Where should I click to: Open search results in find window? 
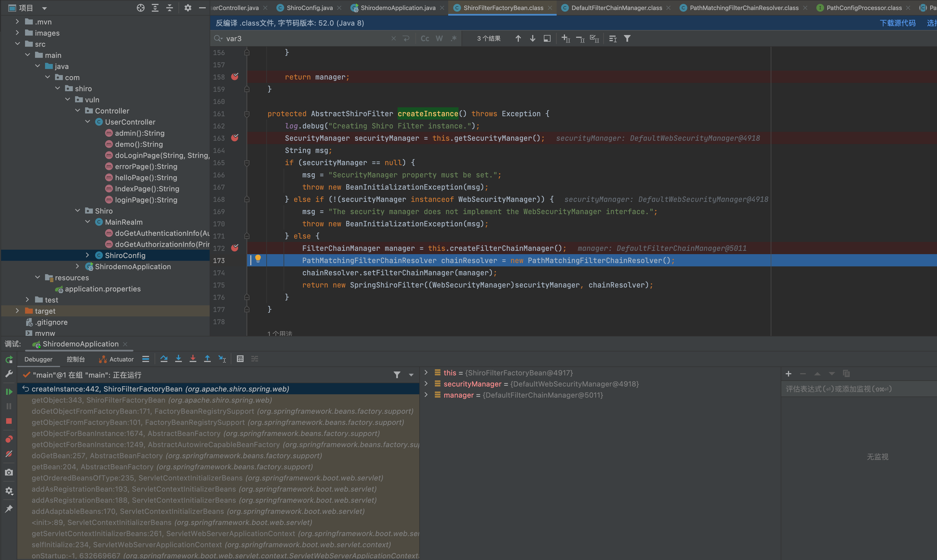click(547, 38)
